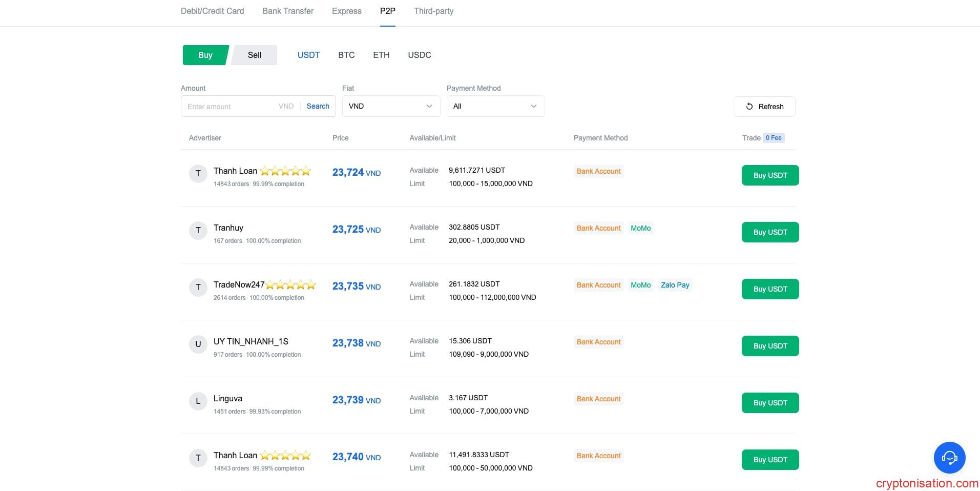Screen dimensions: 980x491
Task: Switch to the Express tab
Action: pos(346,11)
